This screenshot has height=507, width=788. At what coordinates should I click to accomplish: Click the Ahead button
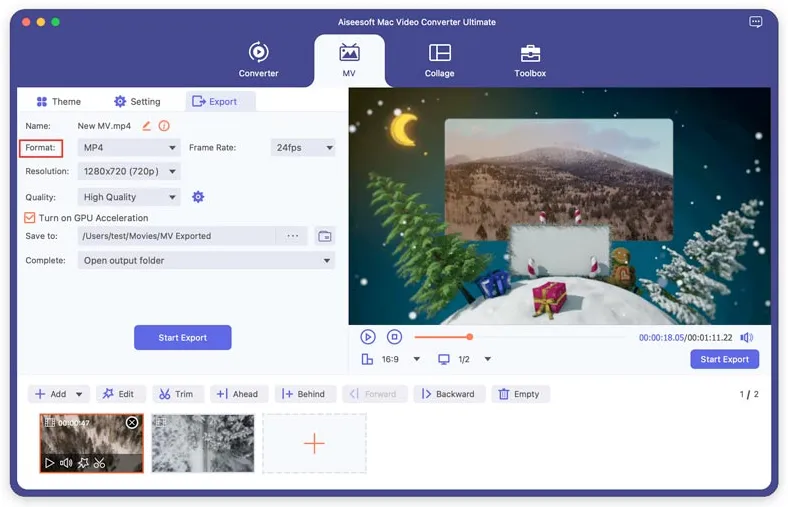(237, 394)
